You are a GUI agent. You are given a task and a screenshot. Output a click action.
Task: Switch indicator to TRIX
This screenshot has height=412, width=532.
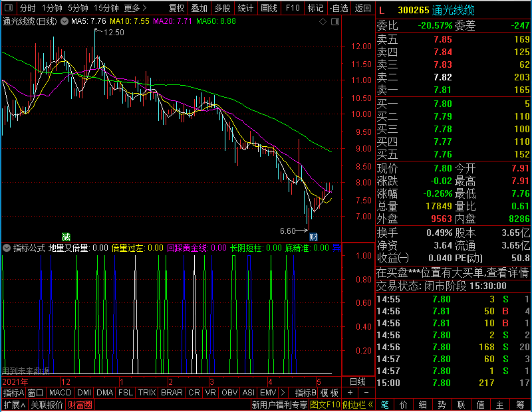point(147,393)
